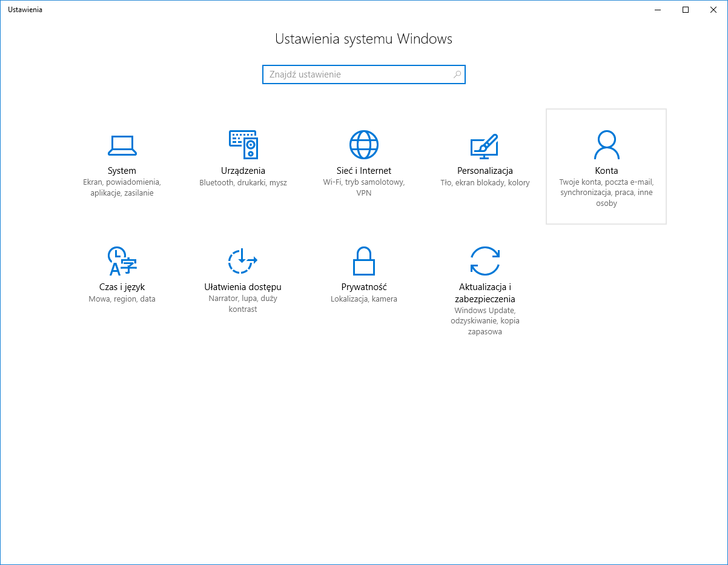Click the System laptop icon
This screenshot has height=565, width=728.
pyautogui.click(x=122, y=145)
